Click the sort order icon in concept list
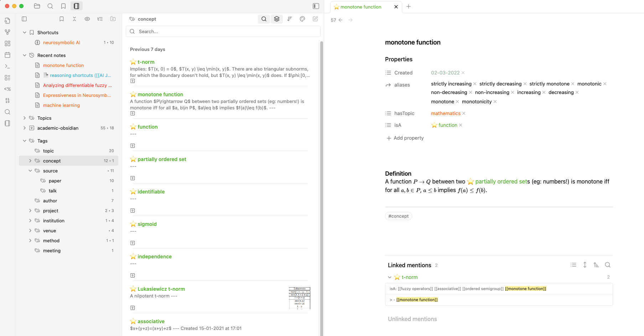The width and height of the screenshot is (644, 336). coord(290,19)
